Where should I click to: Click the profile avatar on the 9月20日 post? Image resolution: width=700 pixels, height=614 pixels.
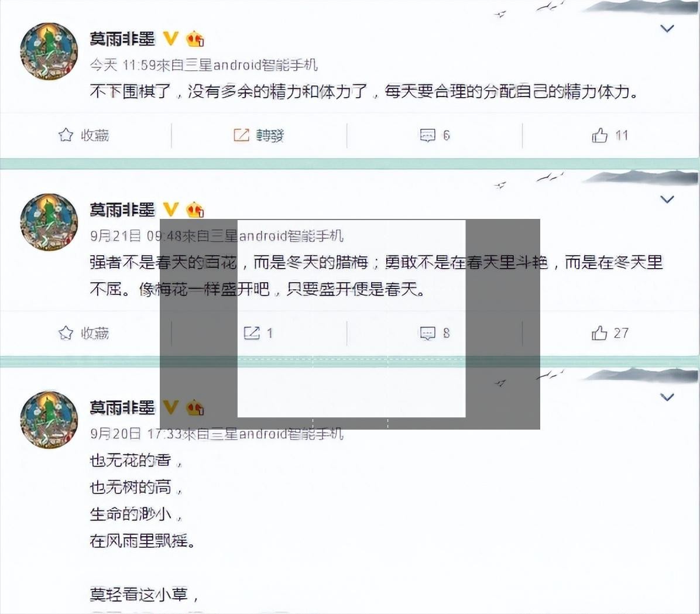[49, 420]
